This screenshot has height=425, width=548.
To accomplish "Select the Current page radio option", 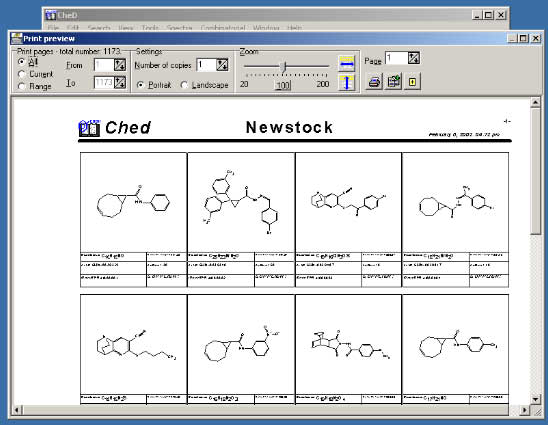I will (22, 74).
